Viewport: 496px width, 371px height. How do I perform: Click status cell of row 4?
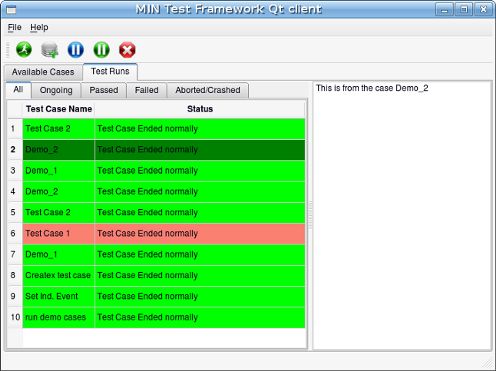coord(200,192)
